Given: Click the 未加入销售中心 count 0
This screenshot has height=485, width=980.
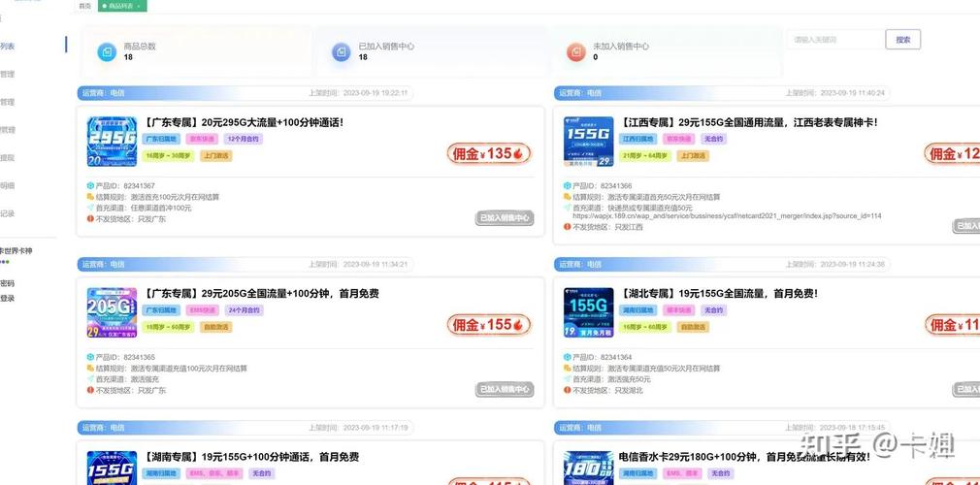Looking at the screenshot, I should (x=596, y=57).
